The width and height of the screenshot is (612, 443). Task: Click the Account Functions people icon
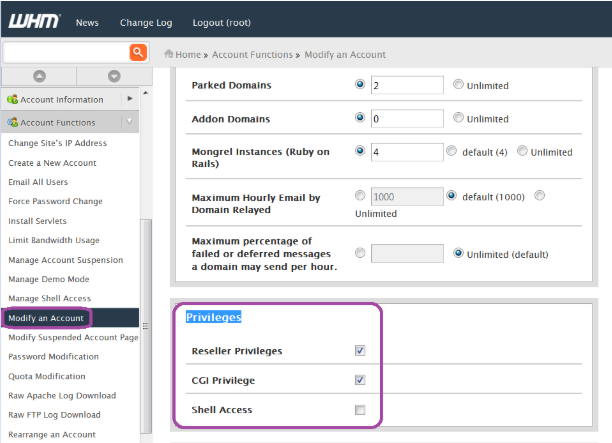(x=12, y=122)
